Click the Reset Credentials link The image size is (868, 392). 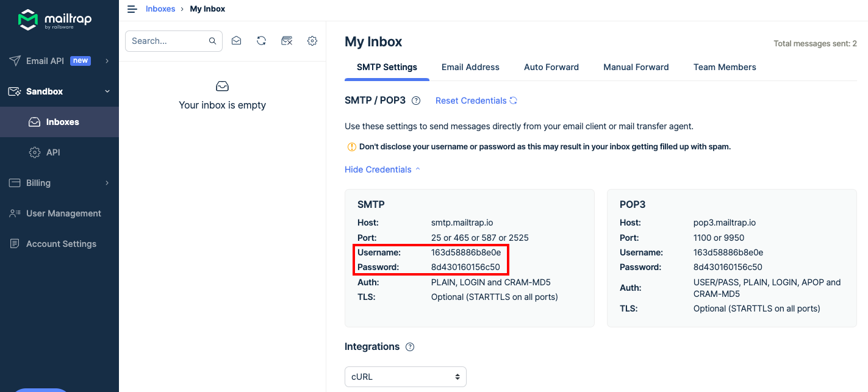coord(471,101)
